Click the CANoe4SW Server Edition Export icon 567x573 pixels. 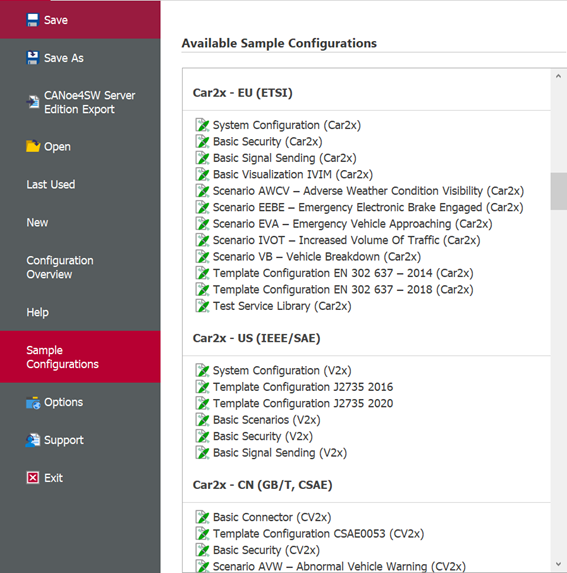(33, 102)
